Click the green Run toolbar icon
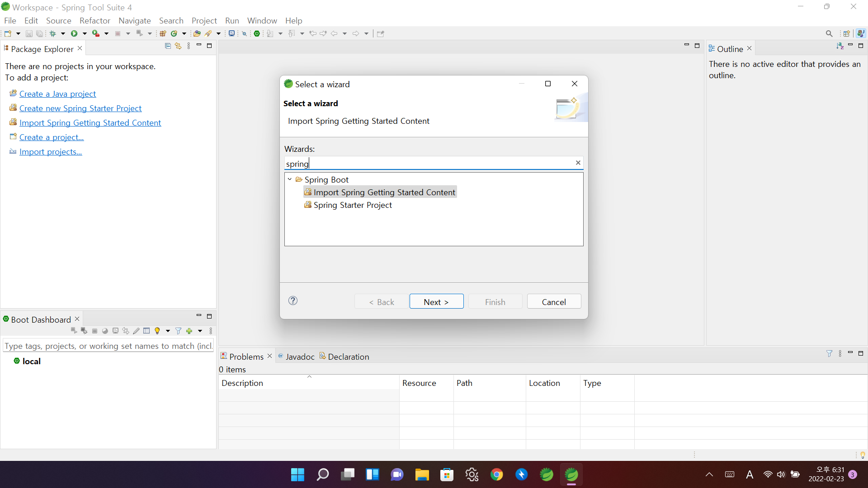Viewport: 868px width, 488px height. pyautogui.click(x=74, y=33)
